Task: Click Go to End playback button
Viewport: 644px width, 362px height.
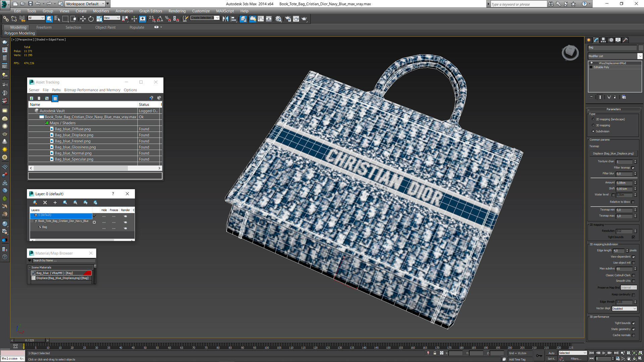Action: click(616, 353)
